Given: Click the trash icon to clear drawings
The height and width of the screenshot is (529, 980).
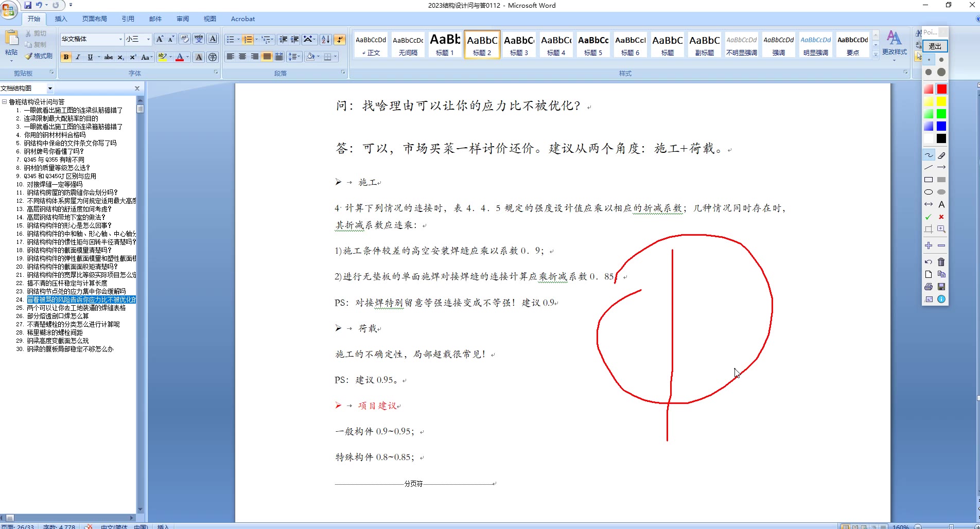Looking at the screenshot, I should click(941, 262).
